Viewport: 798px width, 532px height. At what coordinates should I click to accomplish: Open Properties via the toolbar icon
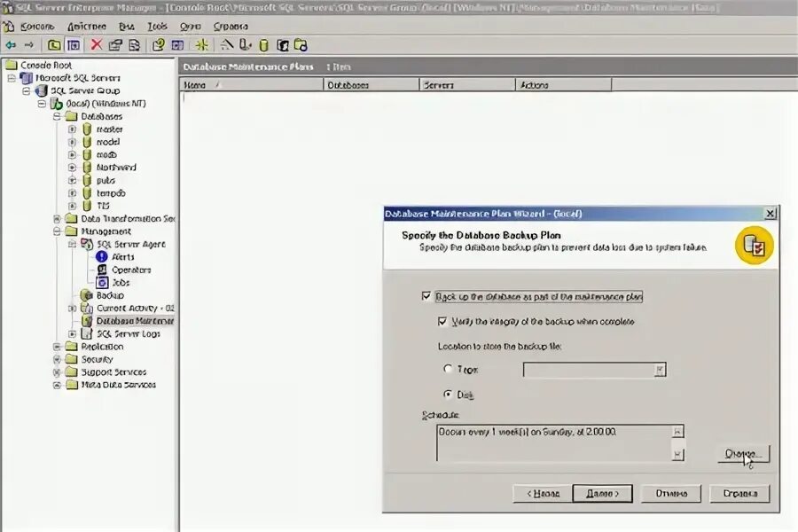point(115,45)
